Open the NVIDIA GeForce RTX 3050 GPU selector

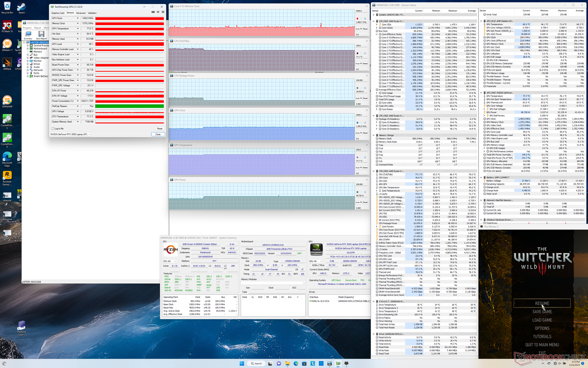coord(70,134)
